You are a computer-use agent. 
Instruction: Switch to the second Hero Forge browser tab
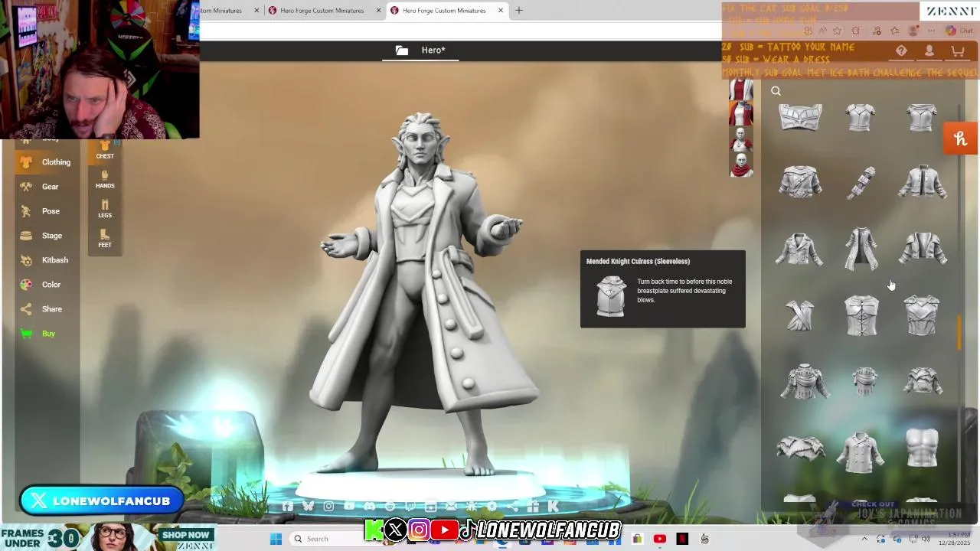[x=322, y=11]
